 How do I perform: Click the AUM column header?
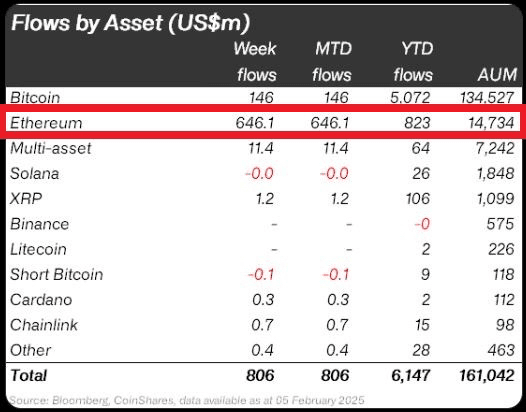pos(497,75)
